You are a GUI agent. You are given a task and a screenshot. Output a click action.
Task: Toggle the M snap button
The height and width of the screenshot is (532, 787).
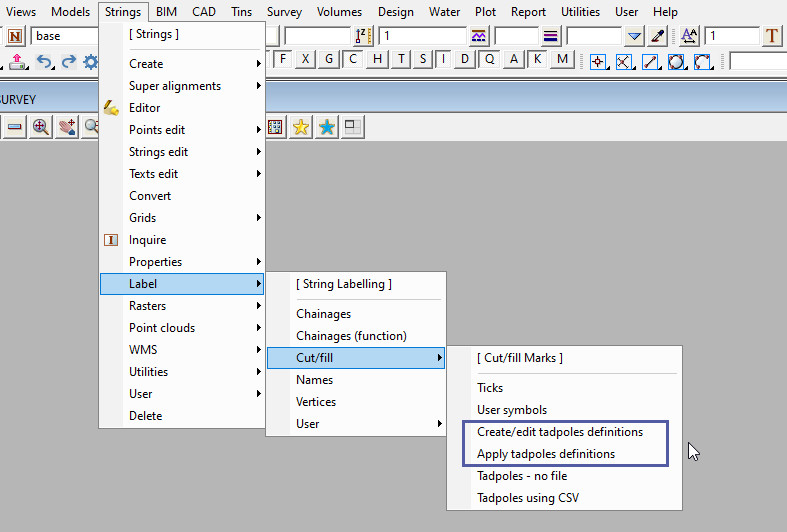(x=562, y=59)
